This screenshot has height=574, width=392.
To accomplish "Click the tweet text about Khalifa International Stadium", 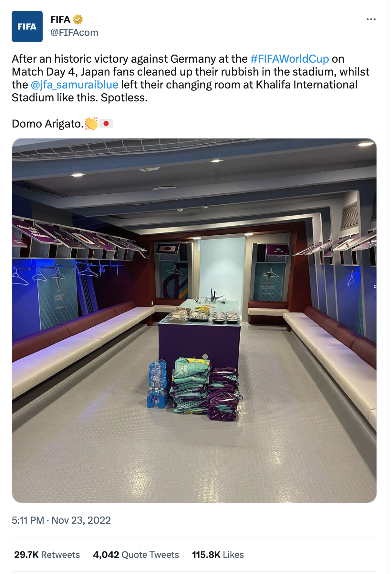I will pyautogui.click(x=191, y=78).
